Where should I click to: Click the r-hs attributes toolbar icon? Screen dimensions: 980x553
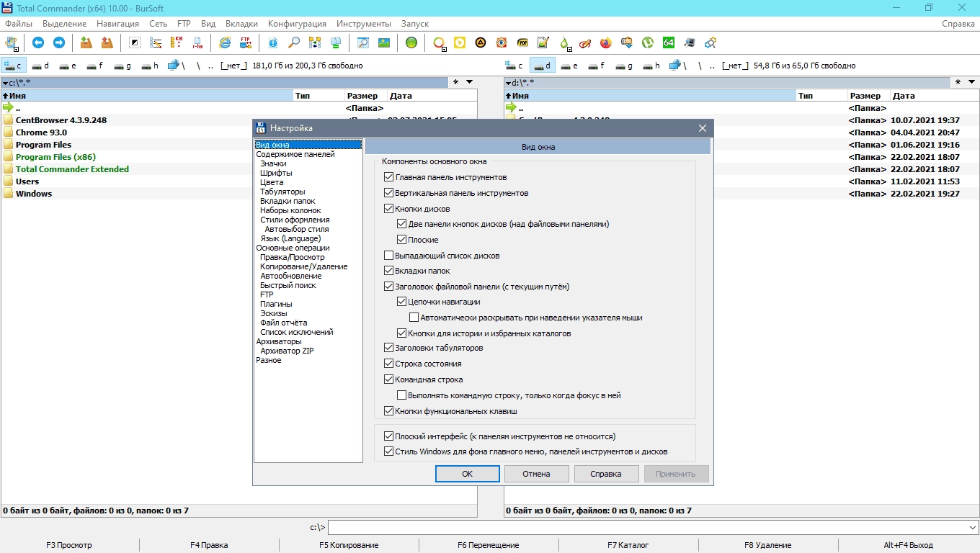tap(197, 42)
